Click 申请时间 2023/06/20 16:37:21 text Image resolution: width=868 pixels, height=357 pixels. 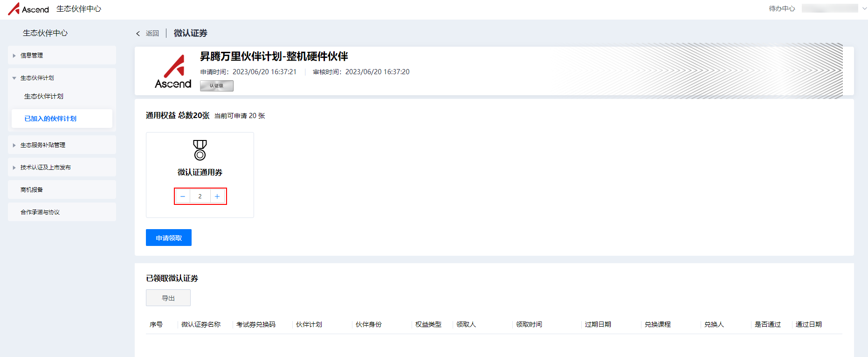(x=248, y=72)
